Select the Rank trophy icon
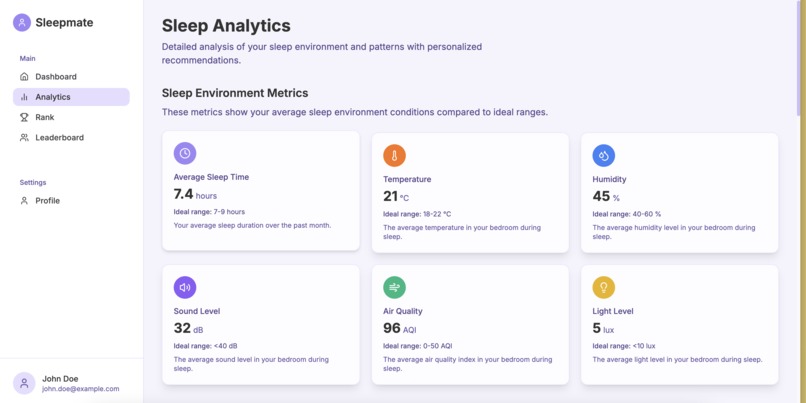This screenshot has width=806, height=403. [x=24, y=117]
